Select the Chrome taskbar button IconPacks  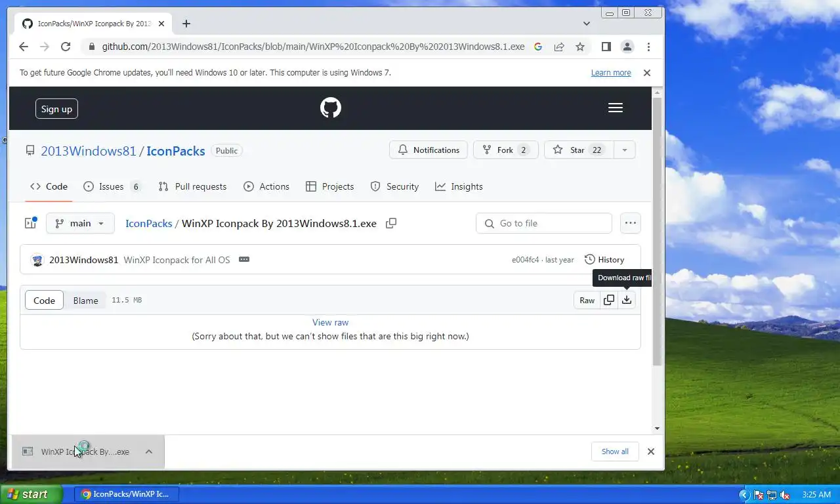pos(127,494)
